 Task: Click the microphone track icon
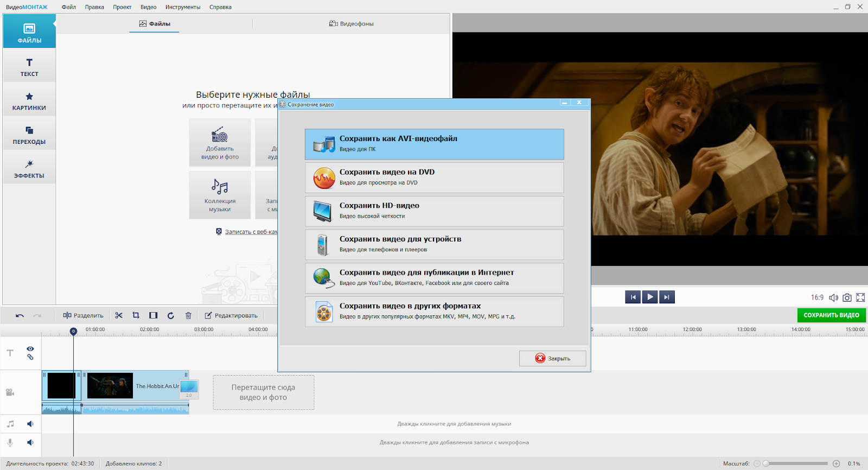tap(10, 442)
